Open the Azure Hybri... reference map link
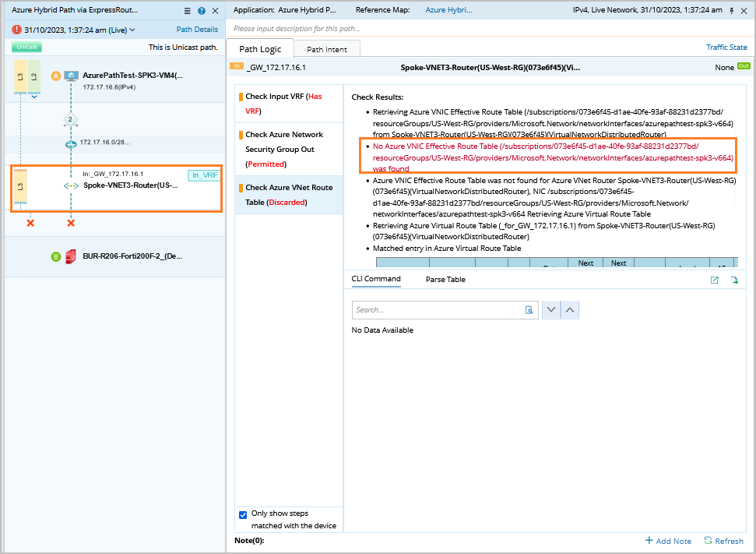The width and height of the screenshot is (756, 554). pos(448,9)
